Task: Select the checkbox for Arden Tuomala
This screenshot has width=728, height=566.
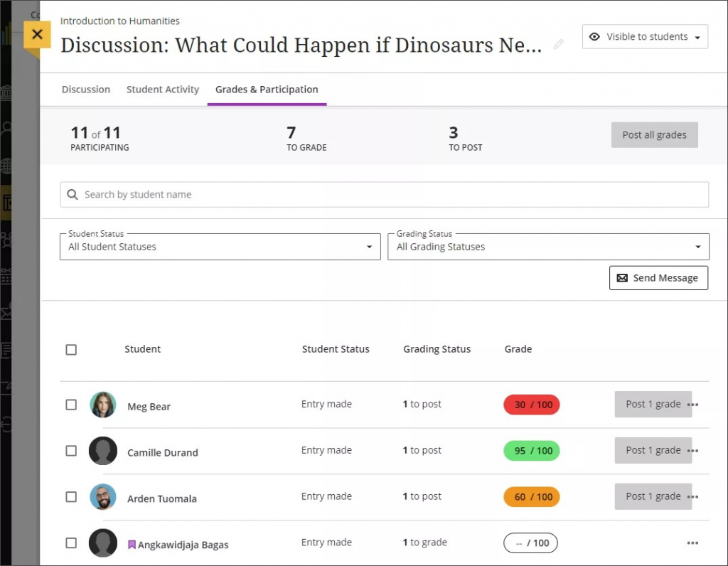Action: (x=71, y=496)
